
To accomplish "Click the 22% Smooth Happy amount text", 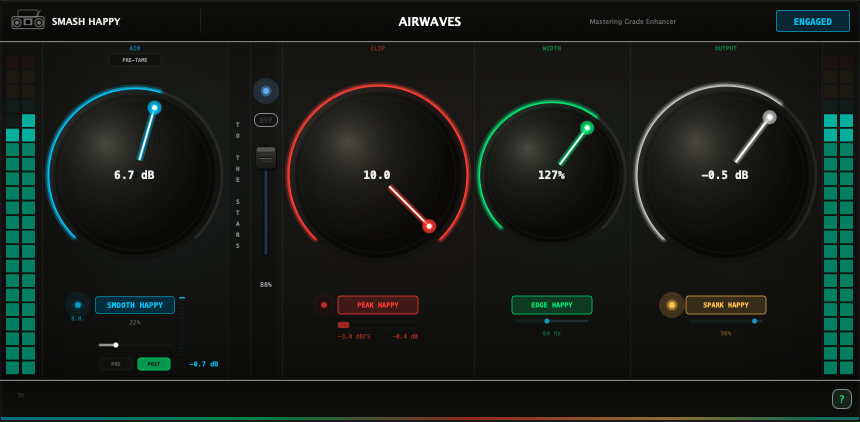I will 135,323.
